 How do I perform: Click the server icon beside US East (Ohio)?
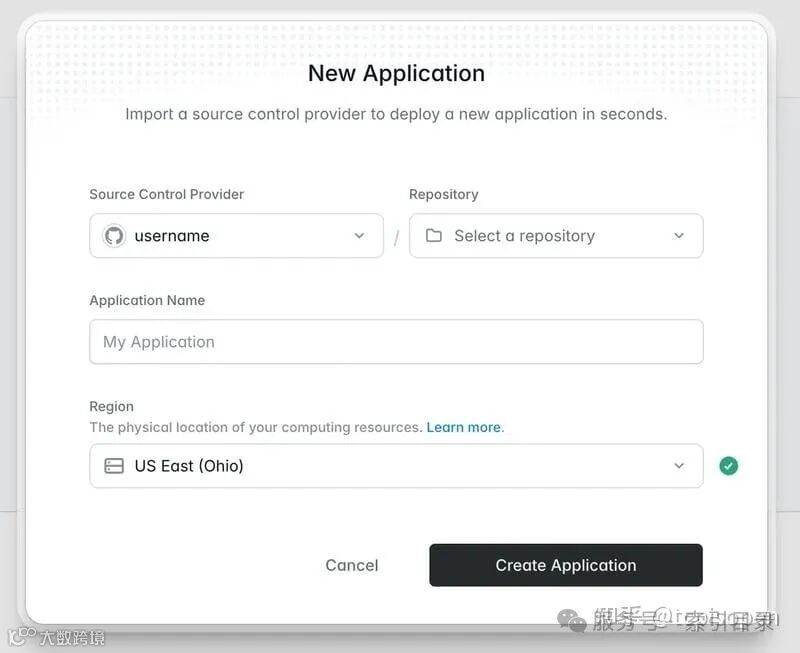tap(114, 466)
